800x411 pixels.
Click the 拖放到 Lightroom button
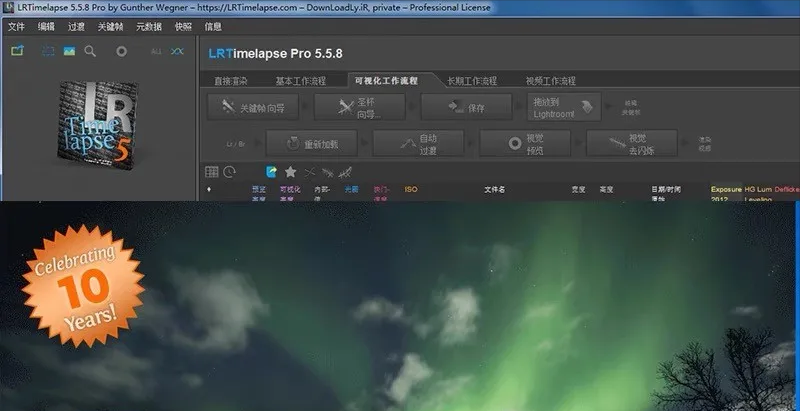564,108
